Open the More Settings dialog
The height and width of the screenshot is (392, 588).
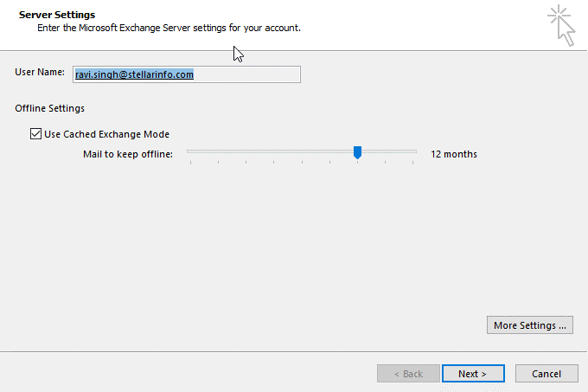click(x=530, y=325)
